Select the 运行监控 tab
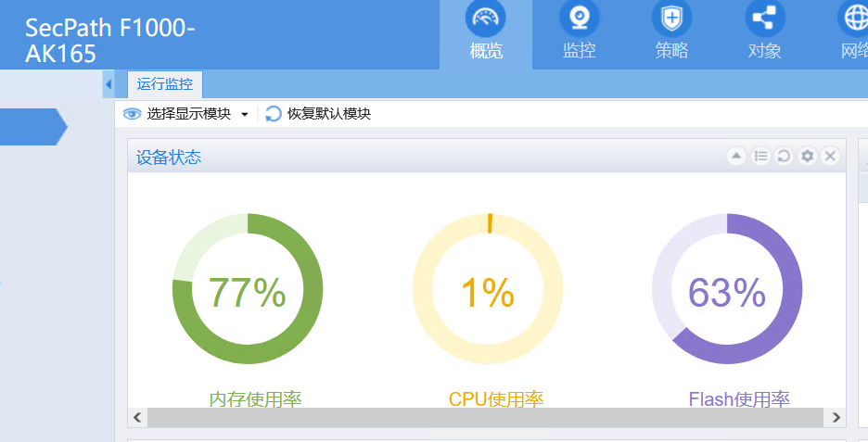Viewport: 868px width, 442px height. (165, 84)
